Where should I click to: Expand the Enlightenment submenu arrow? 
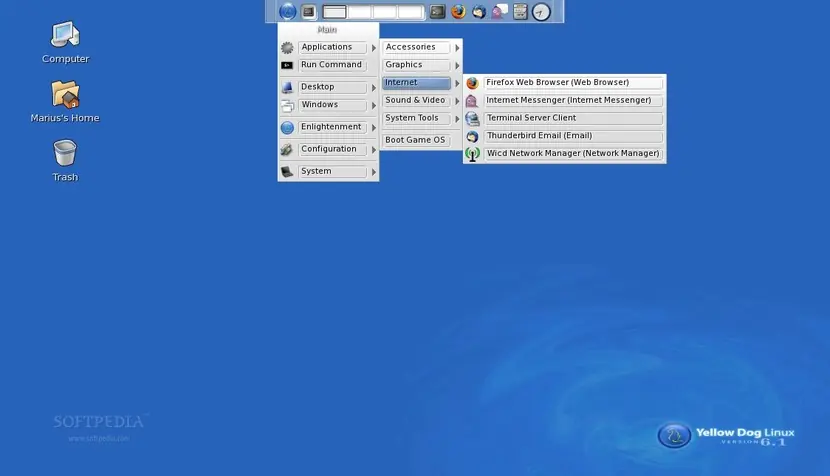[374, 128]
